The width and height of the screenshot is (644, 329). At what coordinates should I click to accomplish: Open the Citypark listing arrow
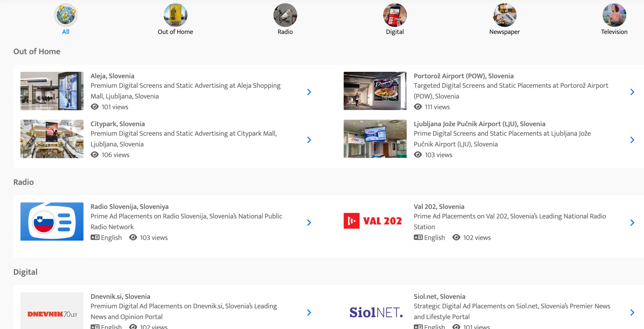pyautogui.click(x=309, y=140)
